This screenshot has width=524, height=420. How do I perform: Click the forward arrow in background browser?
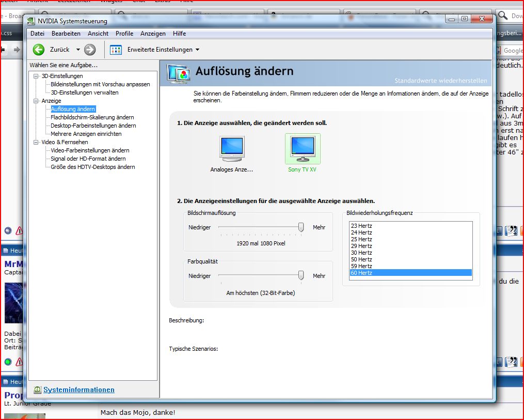tap(17, 50)
